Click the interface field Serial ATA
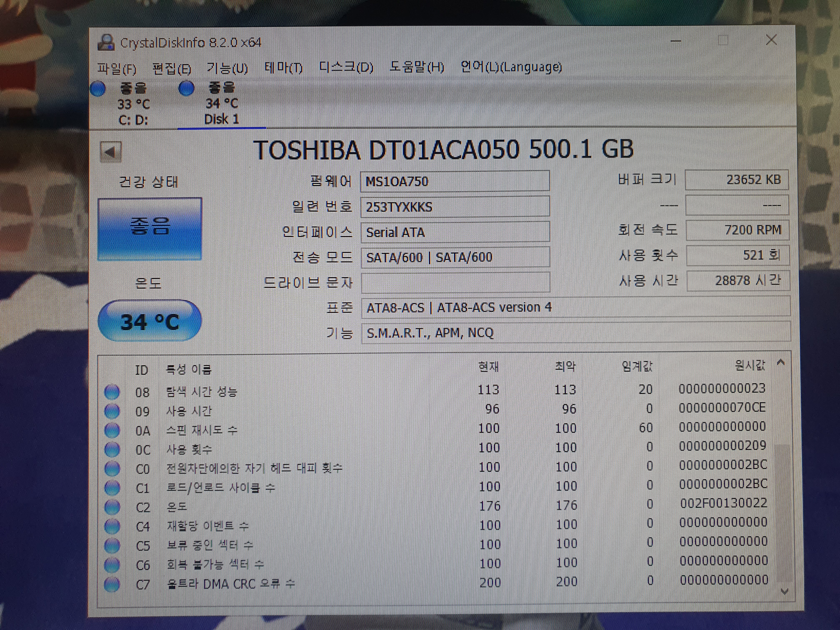This screenshot has width=840, height=630. tap(455, 232)
